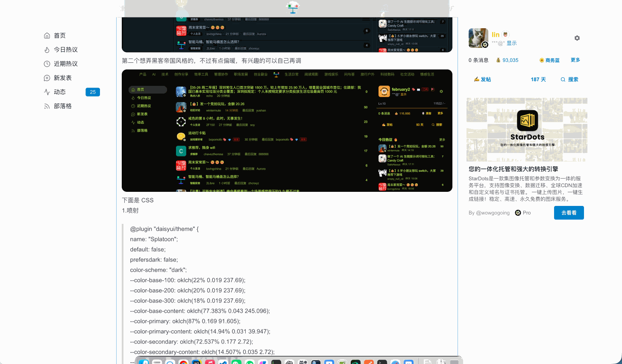Viewport: 622px width, 364px height.
Task: Click 显示 to reveal the email
Action: (512, 43)
